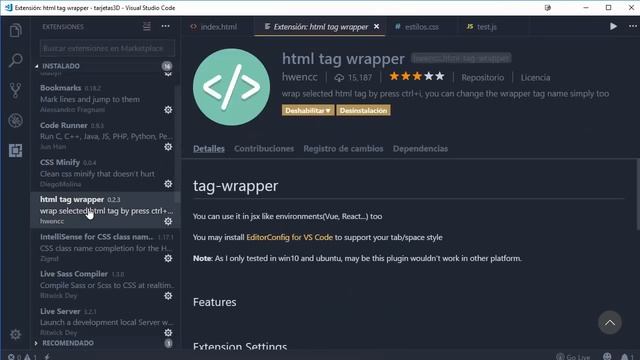Select the Detalles tab
This screenshot has width=640, height=360.
pyautogui.click(x=209, y=149)
